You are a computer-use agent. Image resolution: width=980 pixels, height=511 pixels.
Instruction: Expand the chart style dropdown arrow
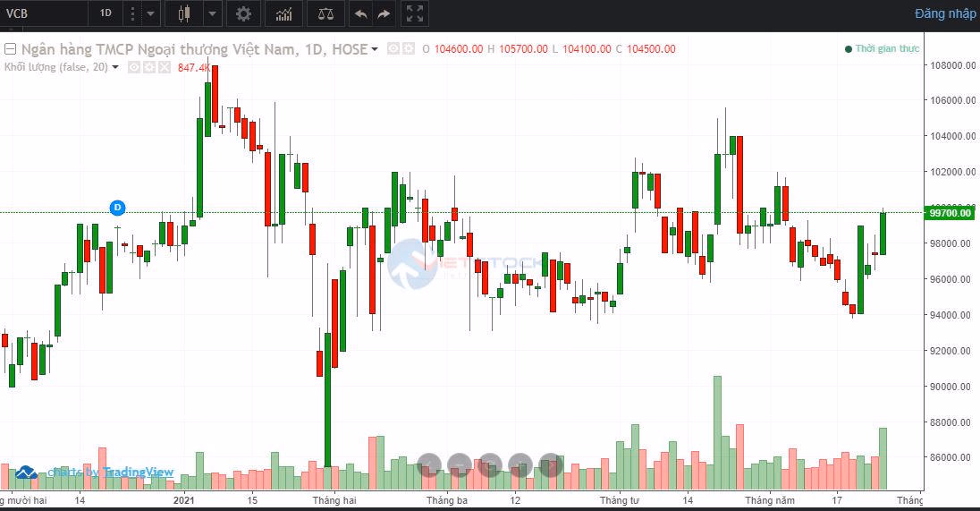[x=212, y=13]
